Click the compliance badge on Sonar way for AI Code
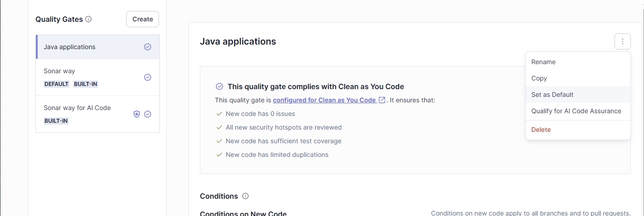This screenshot has width=644, height=216. click(148, 114)
